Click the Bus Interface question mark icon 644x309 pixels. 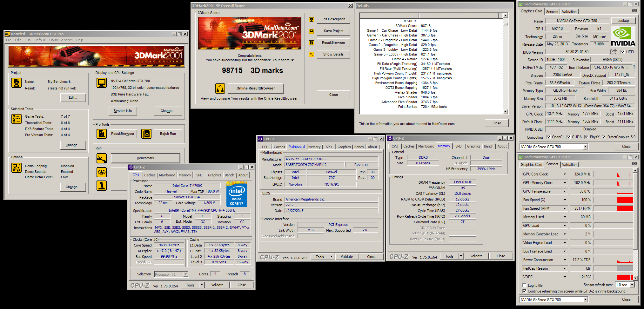[634, 67]
